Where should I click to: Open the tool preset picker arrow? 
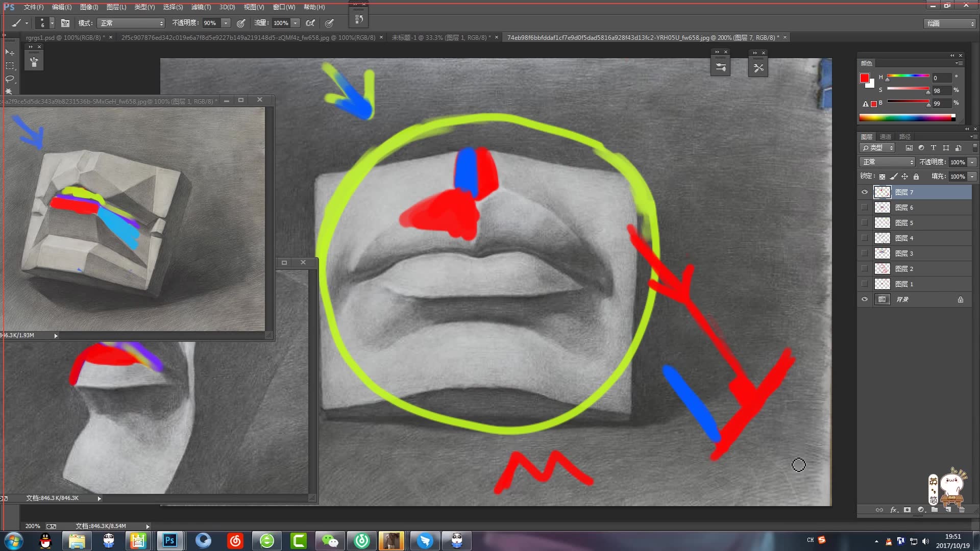pyautogui.click(x=27, y=23)
